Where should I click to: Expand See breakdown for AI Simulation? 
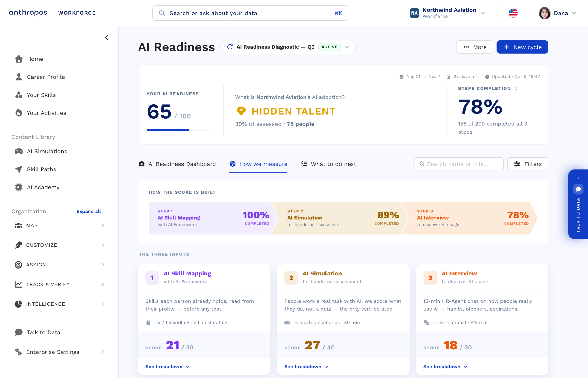(306, 367)
